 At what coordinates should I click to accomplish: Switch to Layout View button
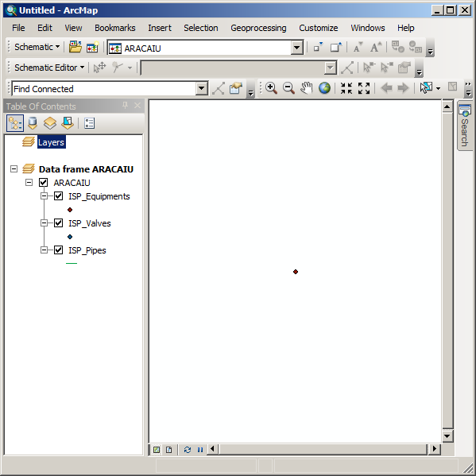tap(168, 450)
